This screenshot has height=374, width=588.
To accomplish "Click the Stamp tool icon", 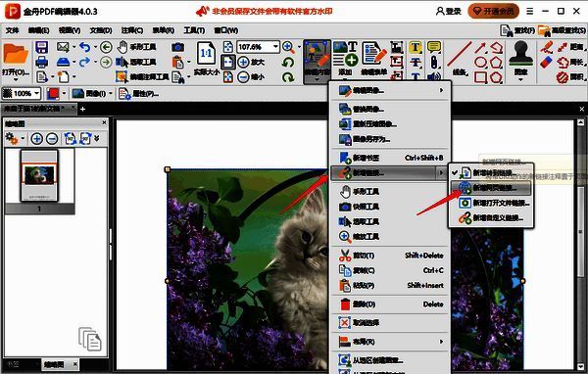I will point(520,54).
